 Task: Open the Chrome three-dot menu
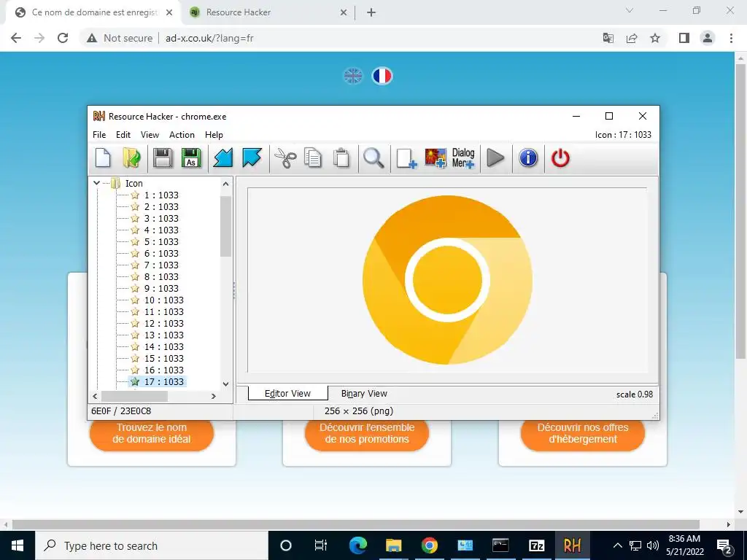[731, 38]
